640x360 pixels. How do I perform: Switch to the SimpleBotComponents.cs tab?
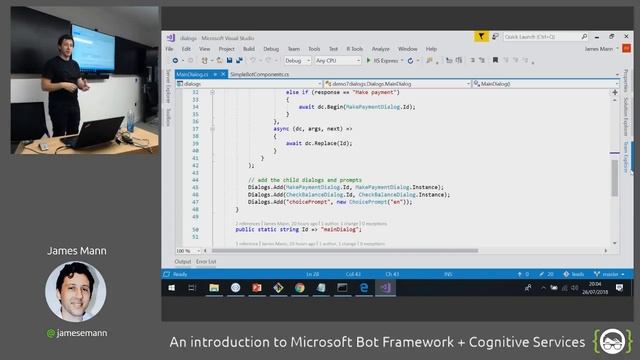click(260, 74)
